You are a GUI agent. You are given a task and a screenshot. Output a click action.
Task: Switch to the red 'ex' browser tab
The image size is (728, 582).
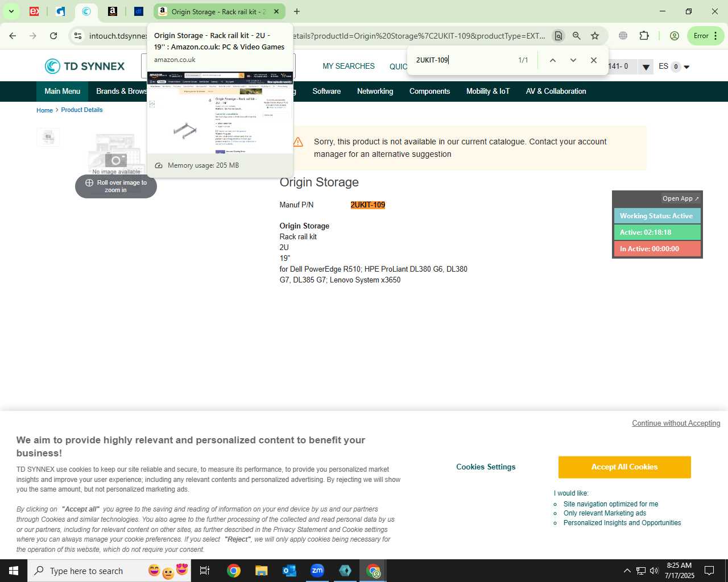(x=34, y=11)
